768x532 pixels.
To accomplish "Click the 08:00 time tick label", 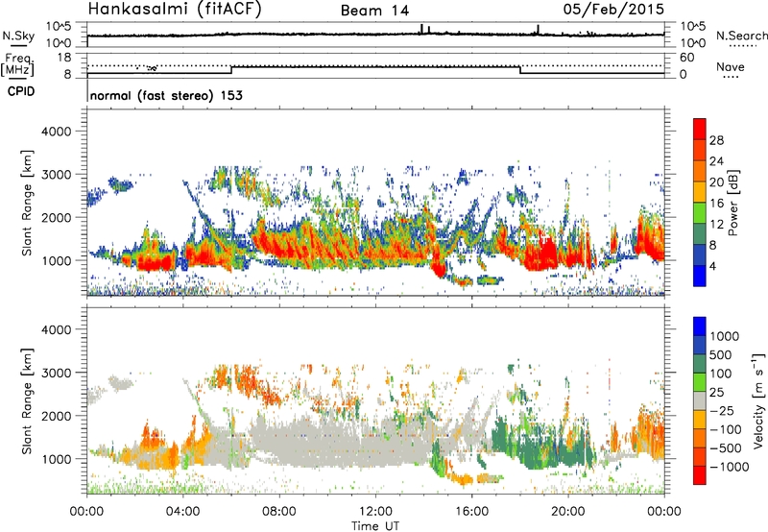I will (278, 512).
